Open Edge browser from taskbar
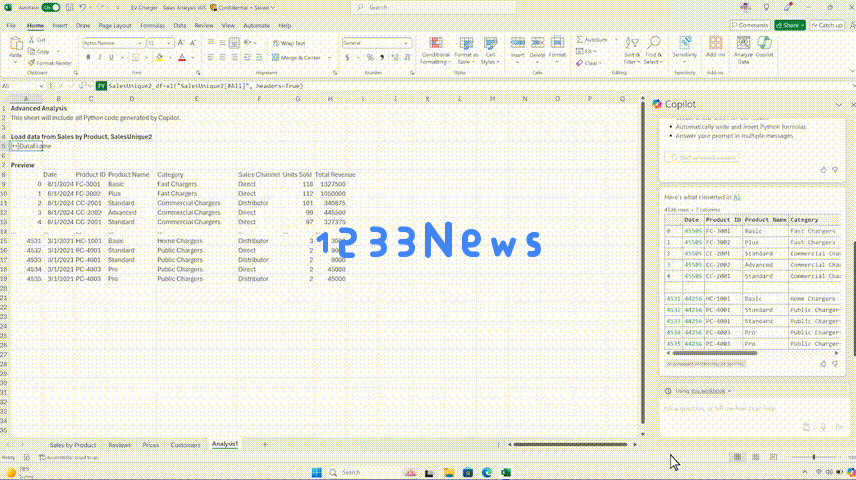856x480 pixels. 487,472
